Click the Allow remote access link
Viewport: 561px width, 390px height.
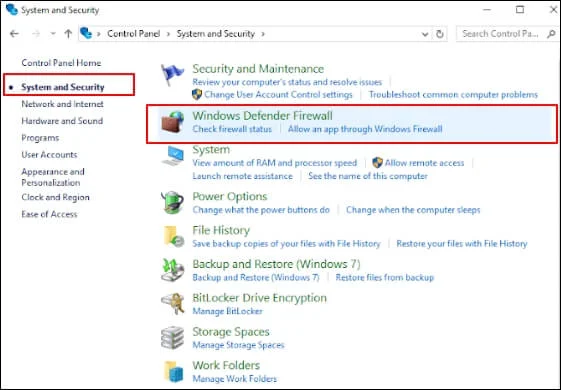click(x=424, y=163)
